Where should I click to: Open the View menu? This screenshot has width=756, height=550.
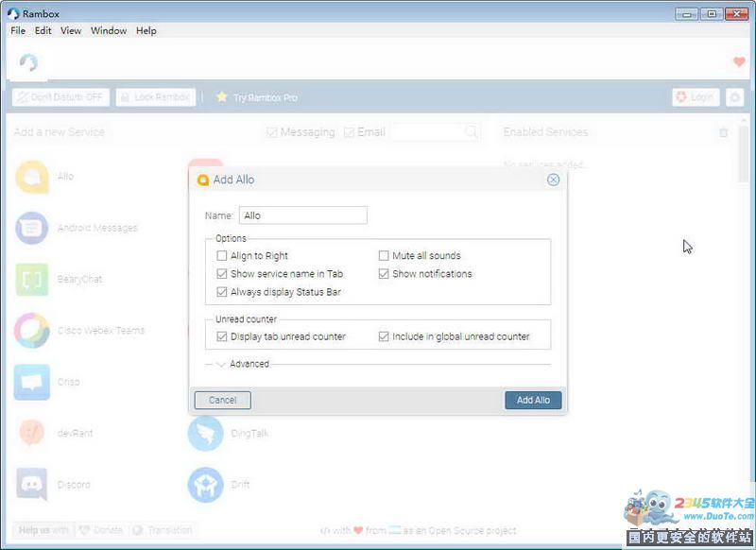click(71, 30)
